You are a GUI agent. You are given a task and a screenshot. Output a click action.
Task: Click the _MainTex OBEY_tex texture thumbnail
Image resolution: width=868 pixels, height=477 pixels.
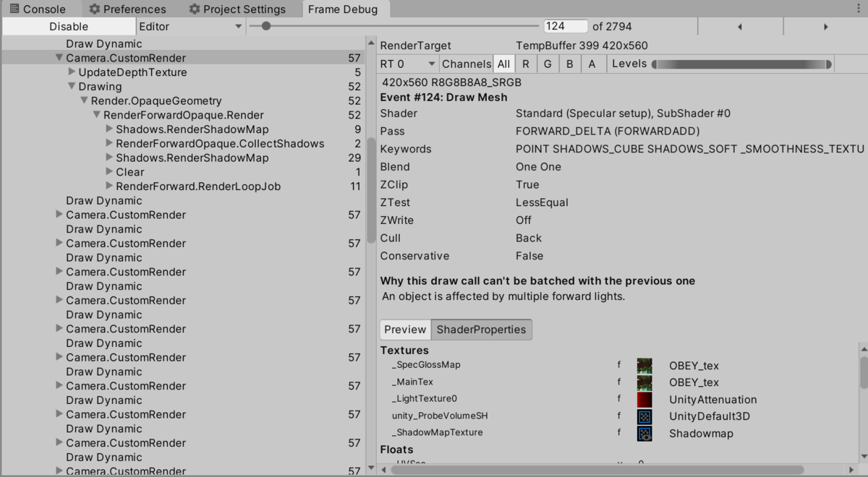(x=644, y=382)
